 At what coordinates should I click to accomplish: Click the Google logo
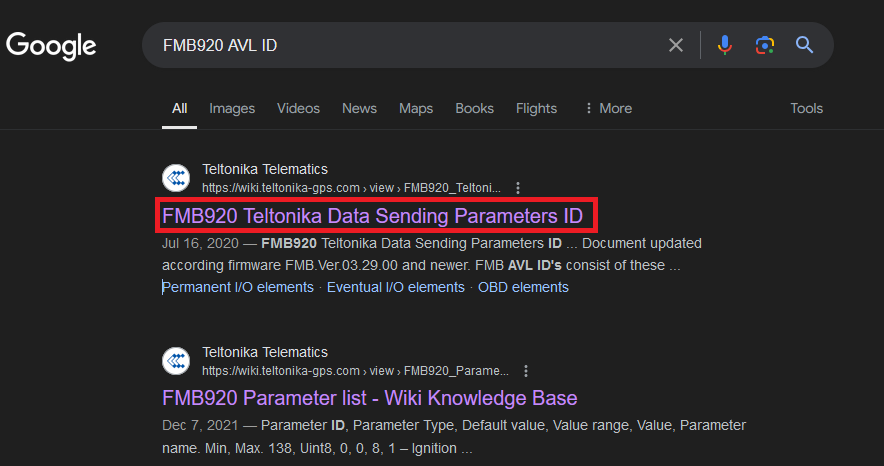(51, 46)
